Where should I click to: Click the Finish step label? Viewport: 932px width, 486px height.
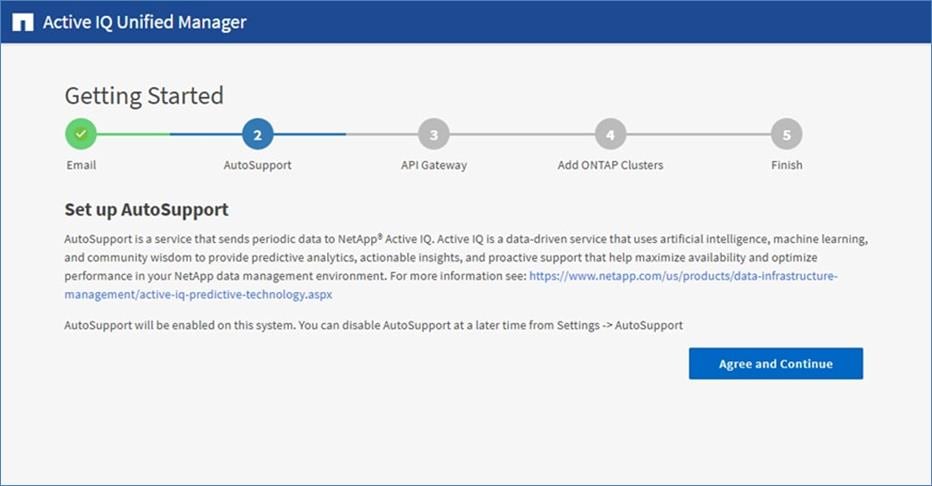tap(786, 165)
